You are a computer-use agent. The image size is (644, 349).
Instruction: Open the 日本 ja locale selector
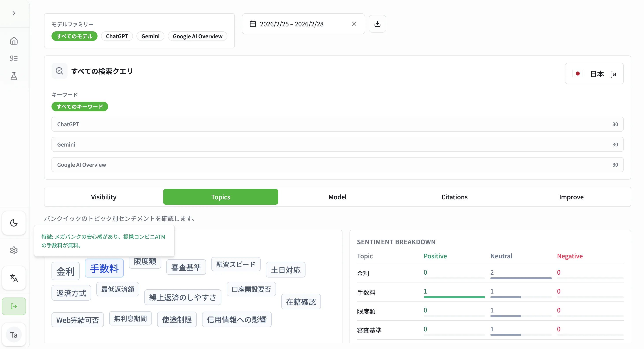594,74
